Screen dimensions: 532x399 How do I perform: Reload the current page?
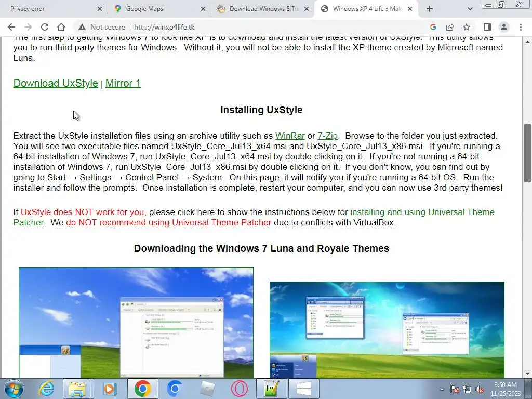click(45, 27)
